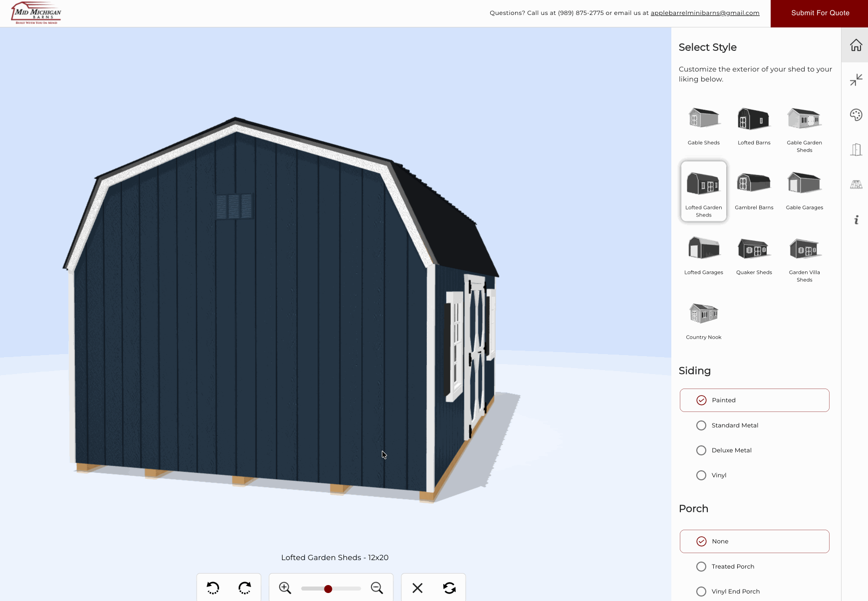Click the applebarrelminibarns email link
This screenshot has width=868, height=601.
pos(705,13)
